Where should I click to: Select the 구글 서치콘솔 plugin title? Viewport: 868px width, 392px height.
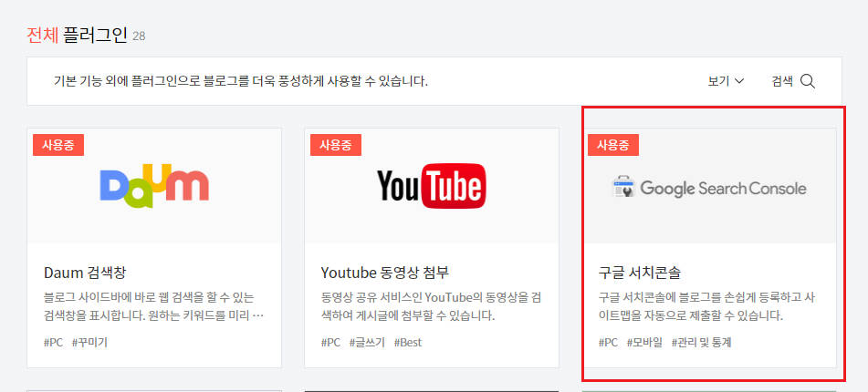(x=640, y=273)
